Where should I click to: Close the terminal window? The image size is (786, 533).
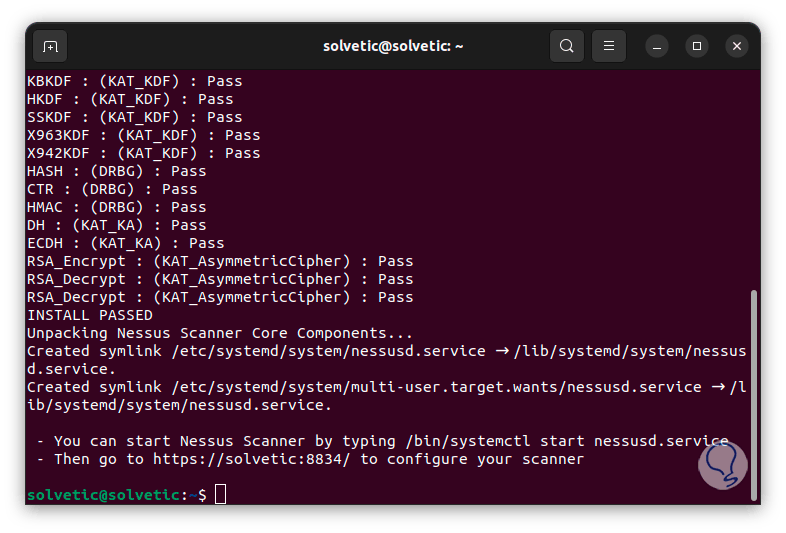point(737,46)
